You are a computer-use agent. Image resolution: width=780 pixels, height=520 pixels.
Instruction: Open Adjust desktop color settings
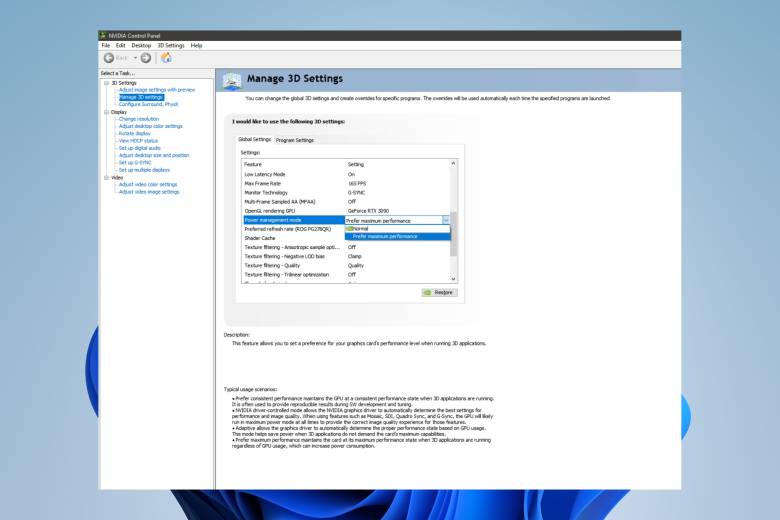click(150, 126)
